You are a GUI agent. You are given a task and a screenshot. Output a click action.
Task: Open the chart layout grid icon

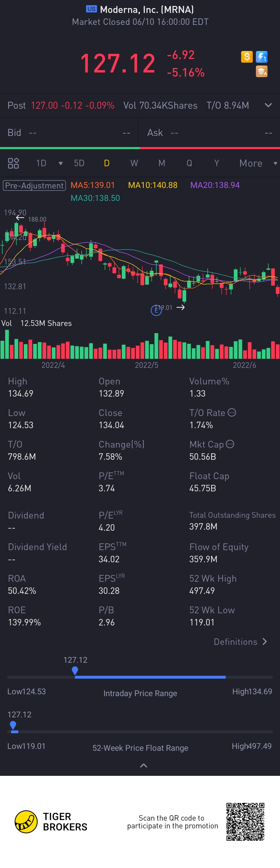pos(13,163)
